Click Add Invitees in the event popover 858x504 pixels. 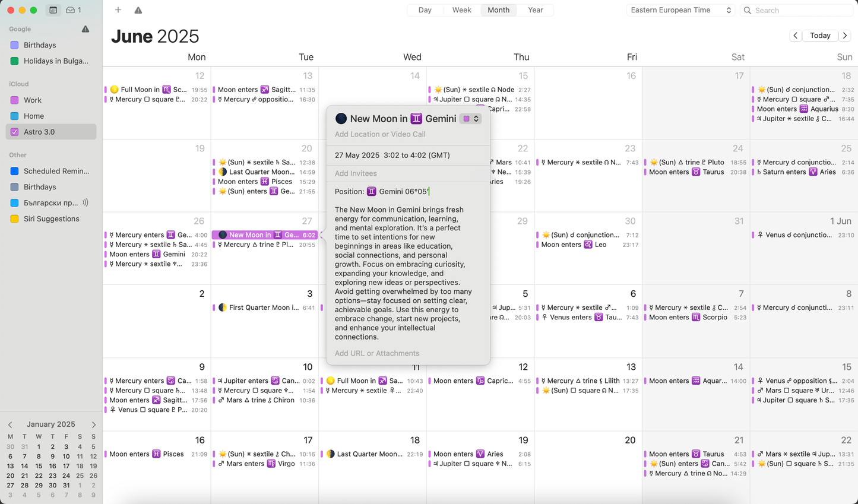point(356,173)
